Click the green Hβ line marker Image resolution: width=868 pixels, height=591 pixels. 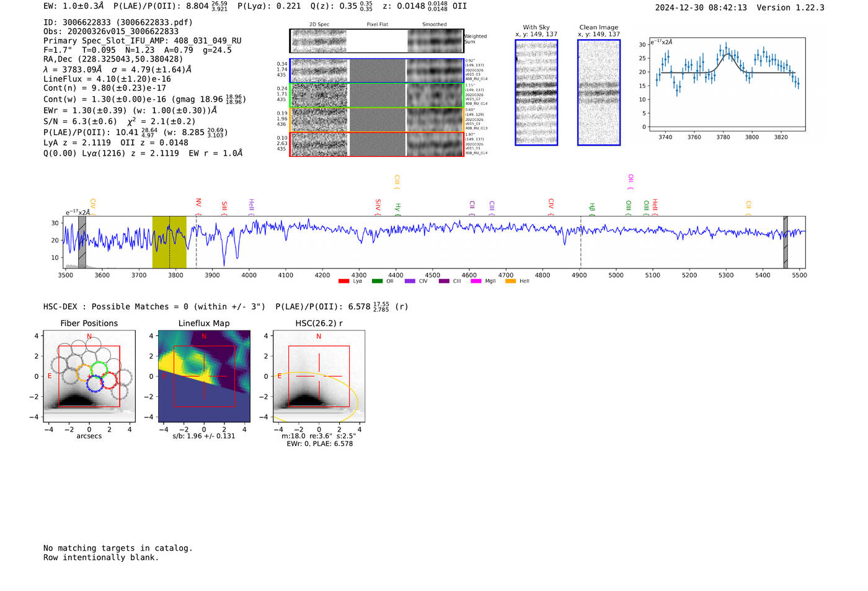coord(592,207)
